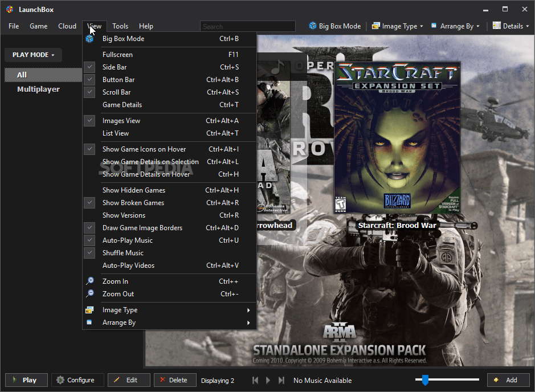Viewport: 535px width, 392px height.
Task: Toggle Auto-Play Music checkmark
Action: tap(89, 240)
